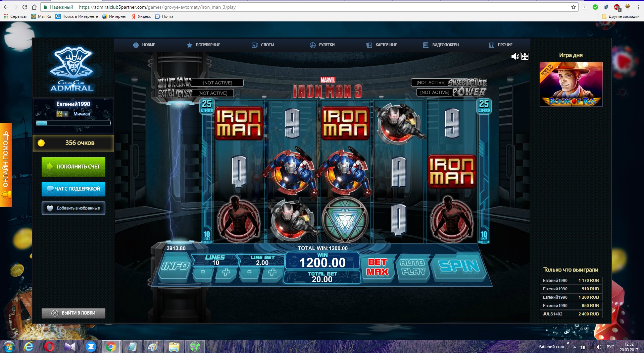The image size is (644, 353).
Task: Click the ПОПОЛНИТЬ СЧЕТ deposit button
Action: tap(73, 167)
